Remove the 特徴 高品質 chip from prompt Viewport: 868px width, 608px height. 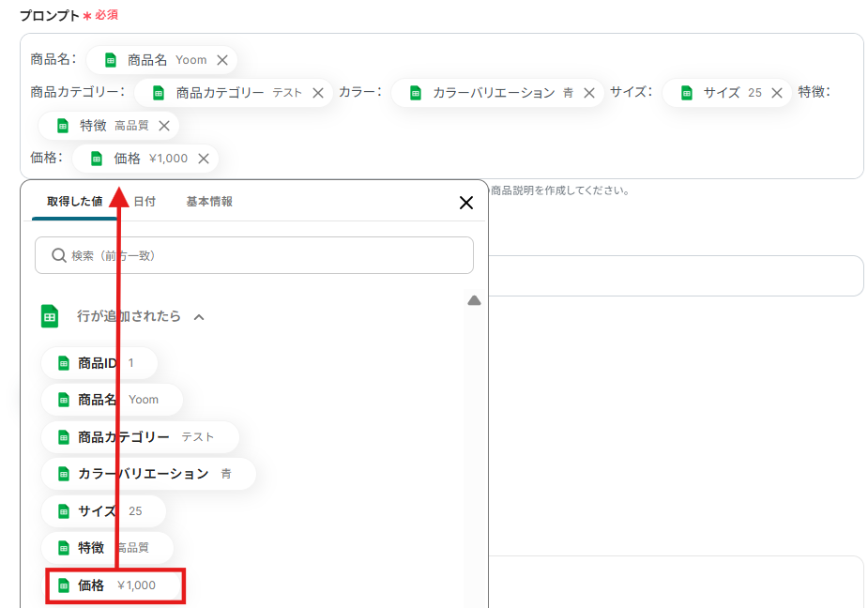click(x=164, y=126)
